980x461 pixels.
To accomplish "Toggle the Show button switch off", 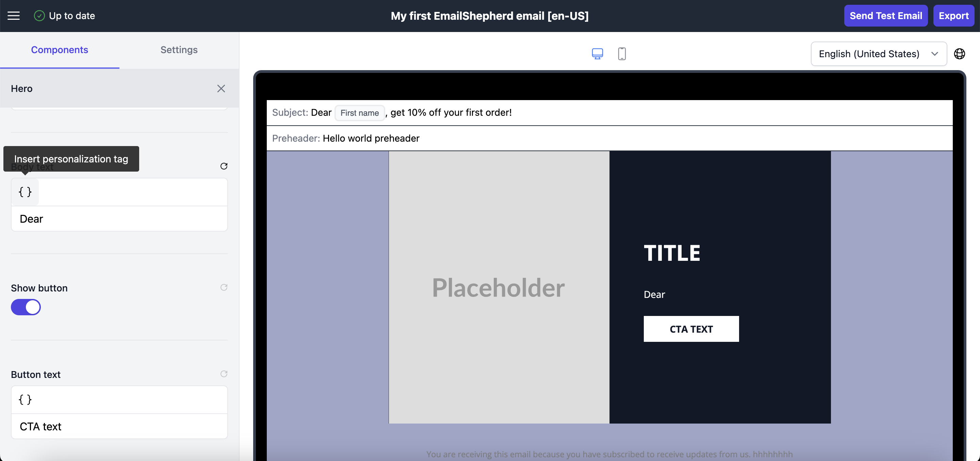I will 26,307.
